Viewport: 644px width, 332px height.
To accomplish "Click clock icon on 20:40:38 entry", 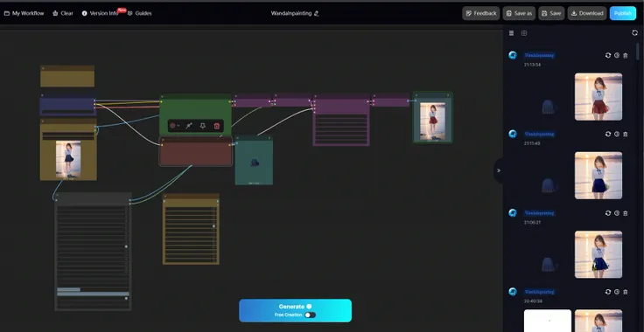I will 617,292.
